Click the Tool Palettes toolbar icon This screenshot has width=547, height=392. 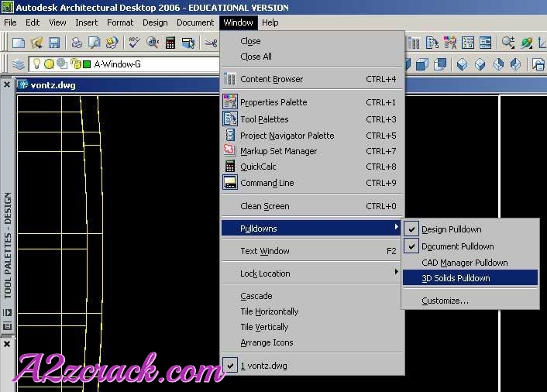pyautogui.click(x=432, y=43)
